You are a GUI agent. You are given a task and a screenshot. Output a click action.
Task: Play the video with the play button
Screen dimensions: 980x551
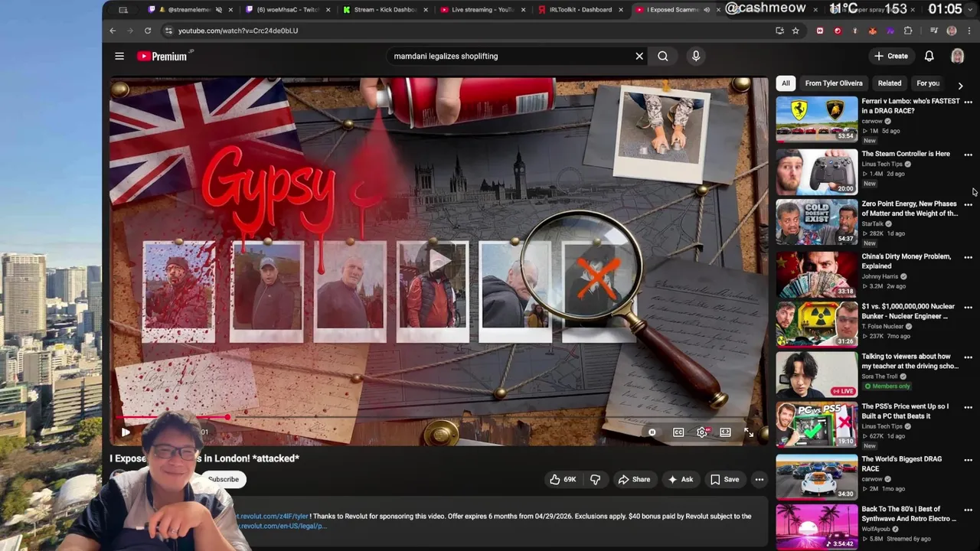click(126, 432)
